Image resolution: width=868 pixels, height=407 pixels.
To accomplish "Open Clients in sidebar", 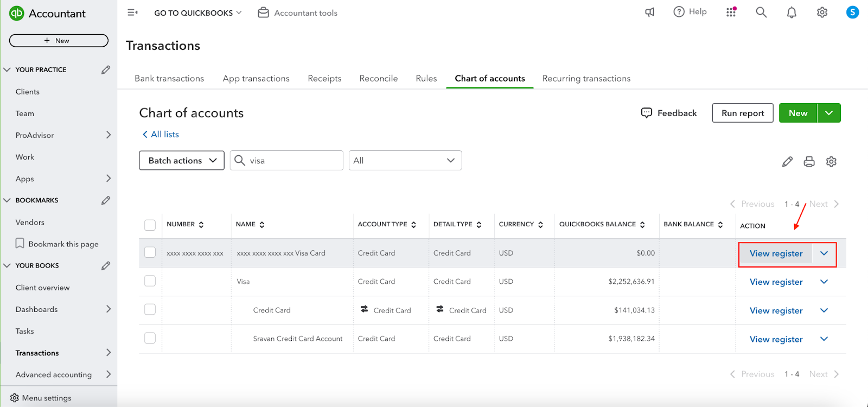I will 28,92.
